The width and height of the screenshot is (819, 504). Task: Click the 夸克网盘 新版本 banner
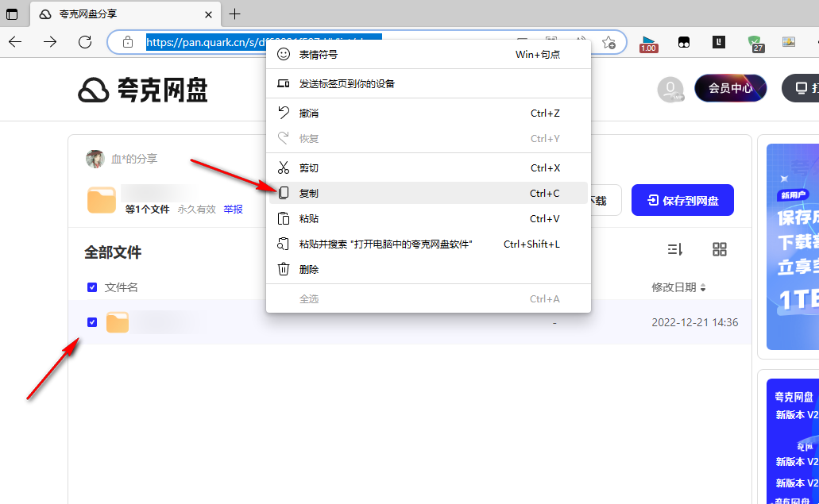coord(792,441)
